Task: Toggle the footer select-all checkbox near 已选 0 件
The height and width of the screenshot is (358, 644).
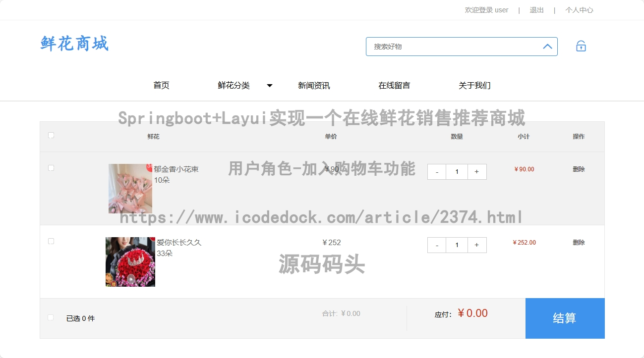Action: pos(51,317)
